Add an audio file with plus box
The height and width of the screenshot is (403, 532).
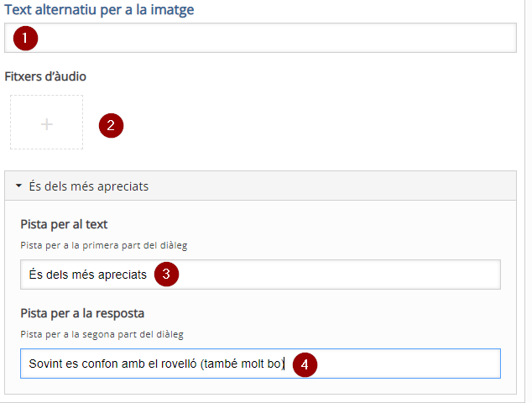[x=46, y=123]
